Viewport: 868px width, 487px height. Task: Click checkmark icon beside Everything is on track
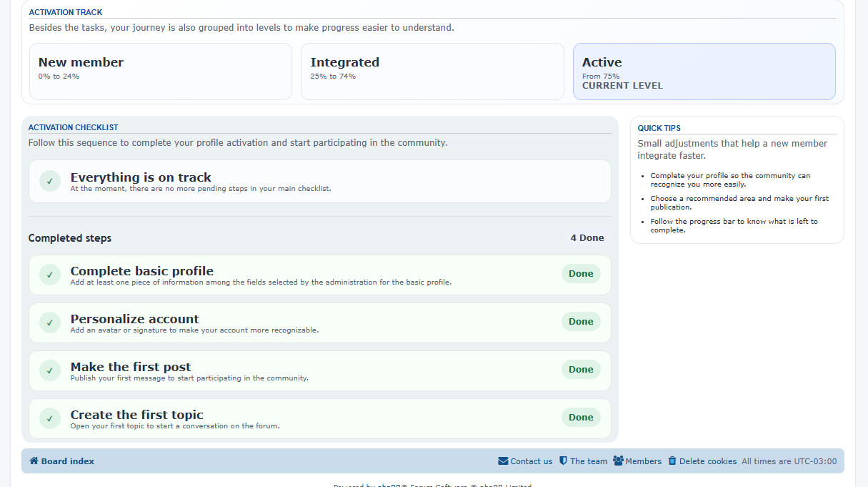[50, 181]
